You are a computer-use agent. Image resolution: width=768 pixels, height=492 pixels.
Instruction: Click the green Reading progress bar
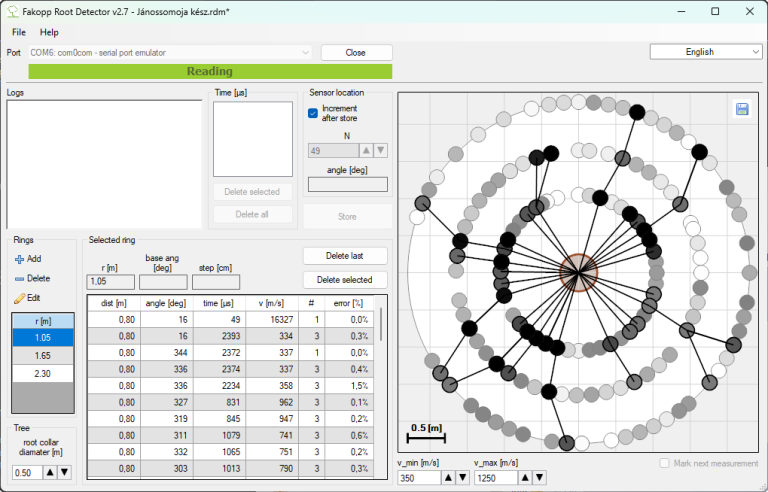pos(210,71)
